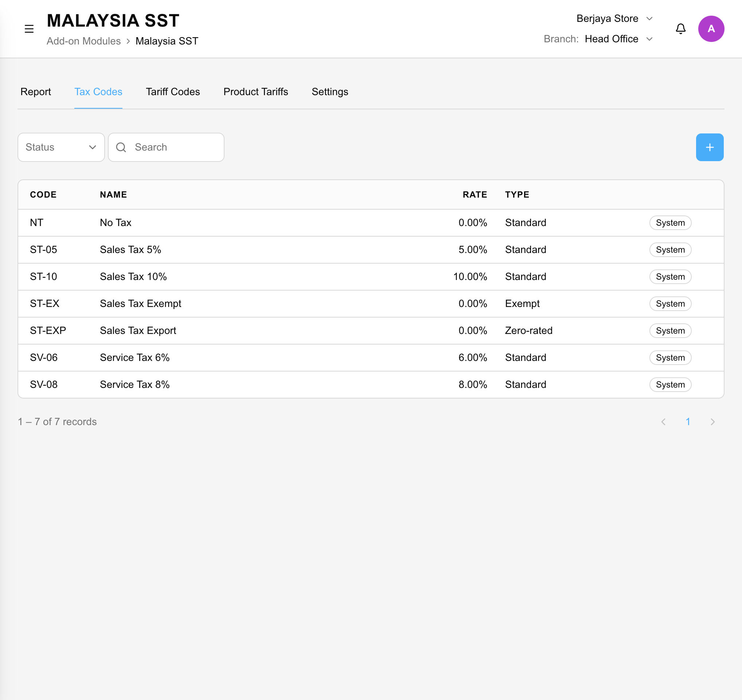Select the SV-08 code cell
The width and height of the screenshot is (742, 700).
44,384
